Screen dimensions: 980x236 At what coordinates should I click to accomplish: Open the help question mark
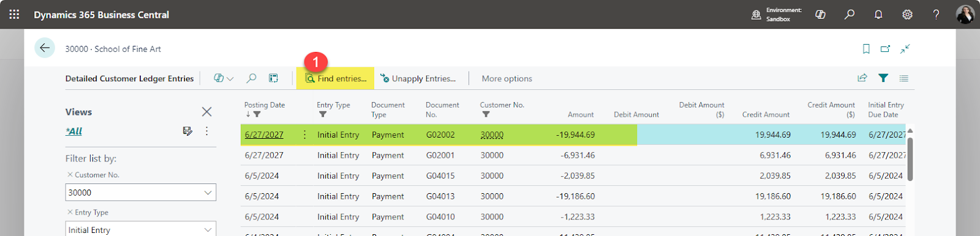click(x=936, y=15)
